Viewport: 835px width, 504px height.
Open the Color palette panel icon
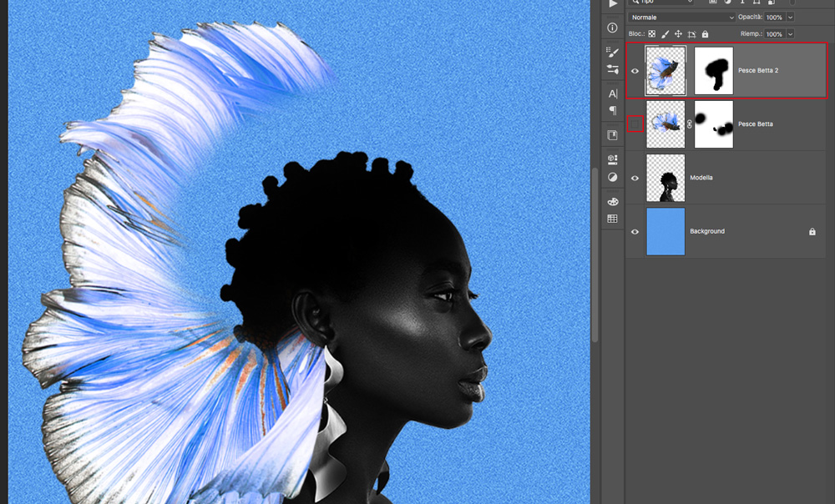[613, 202]
